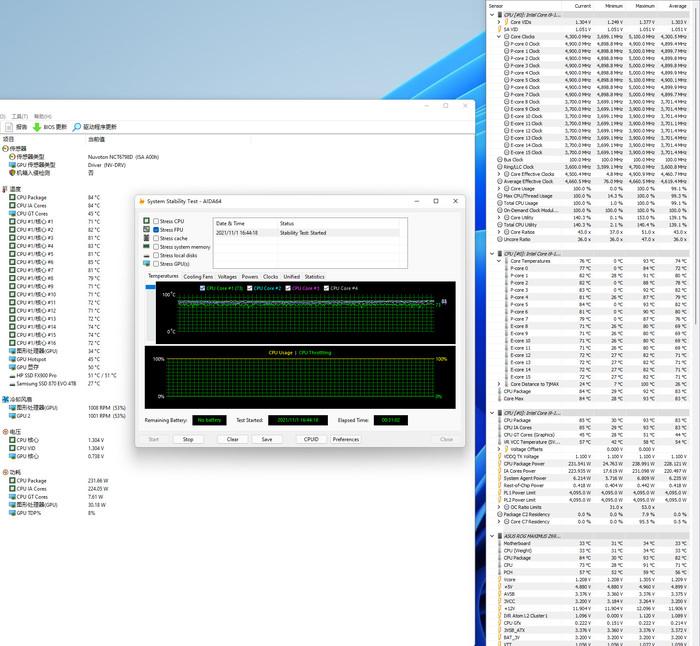Open the CPUID panel

tap(311, 439)
